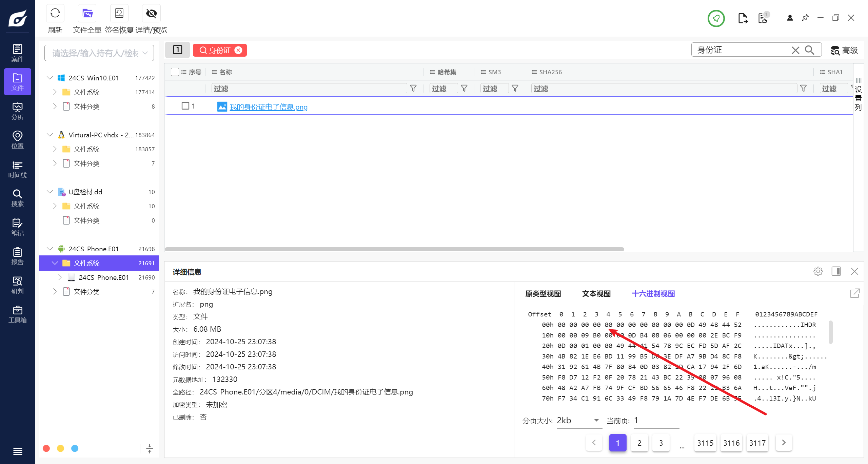Click the 文件全显 toolbar icon
Image resolution: width=868 pixels, height=464 pixels.
(87, 14)
